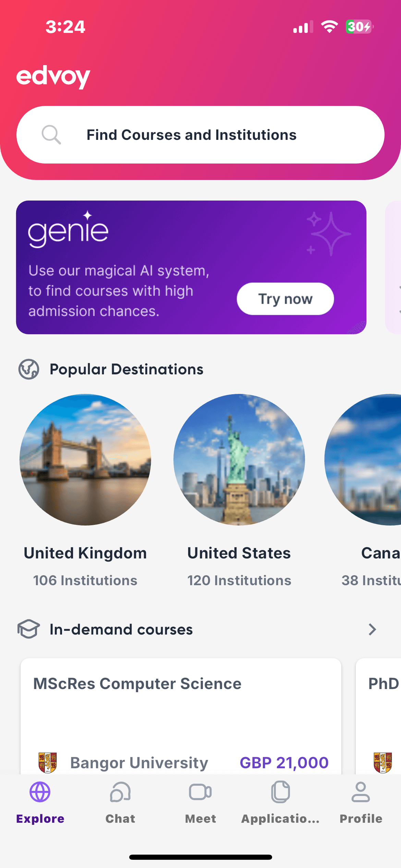This screenshot has width=401, height=868.
Task: Tap the graduation cap icon
Action: (x=29, y=629)
